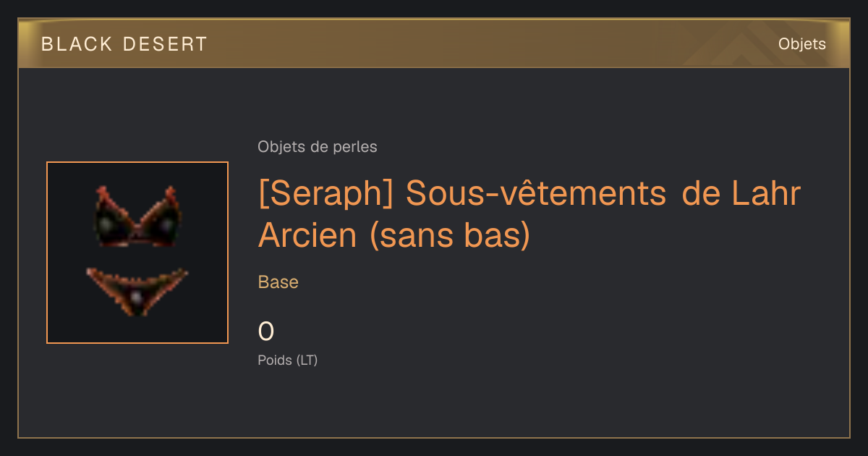
Task: Click the [Seraph] Sous-vêtements item title
Action: click(529, 214)
